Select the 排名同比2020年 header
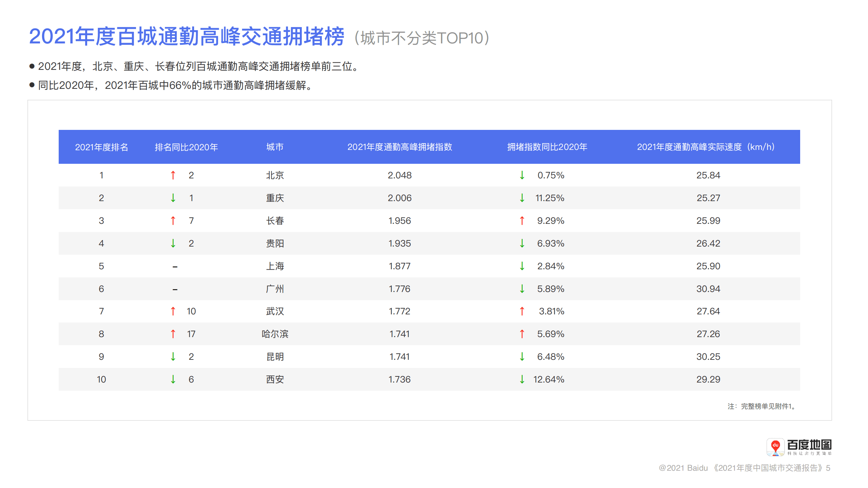 (186, 147)
